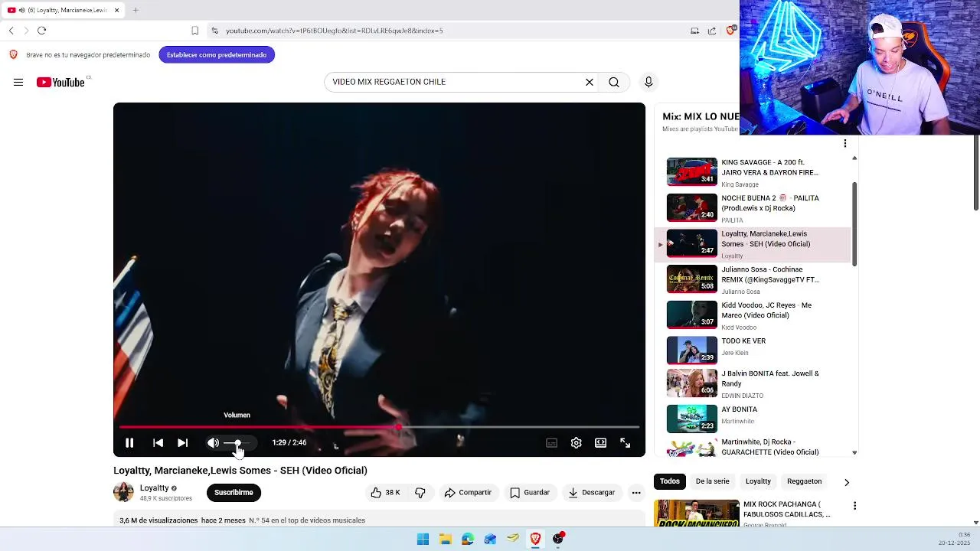The height and width of the screenshot is (551, 980).
Task: Toggle subtitles in the player
Action: coord(551,442)
